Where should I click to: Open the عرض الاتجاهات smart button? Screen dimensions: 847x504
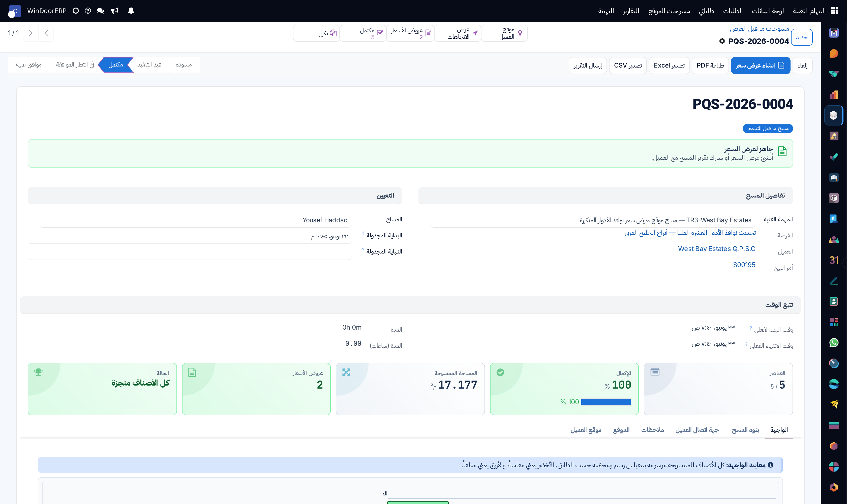[x=458, y=33]
